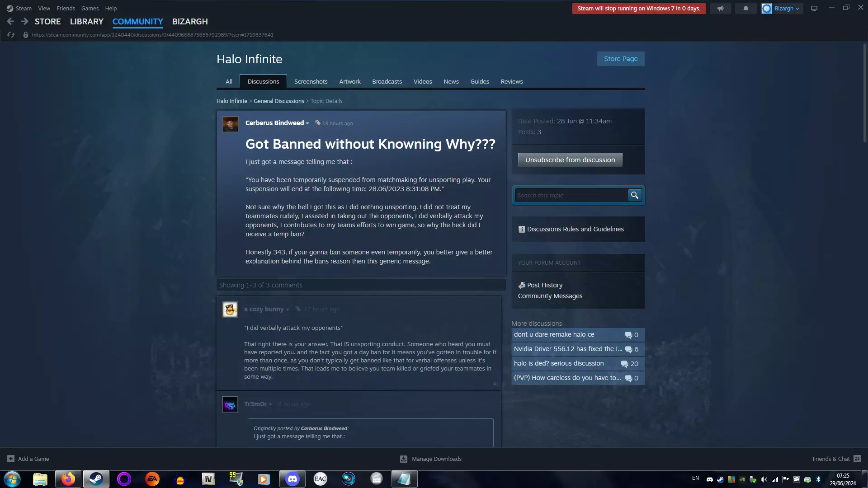This screenshot has height=488, width=868.
Task: Open Discord from the Windows taskbar
Action: point(292,479)
